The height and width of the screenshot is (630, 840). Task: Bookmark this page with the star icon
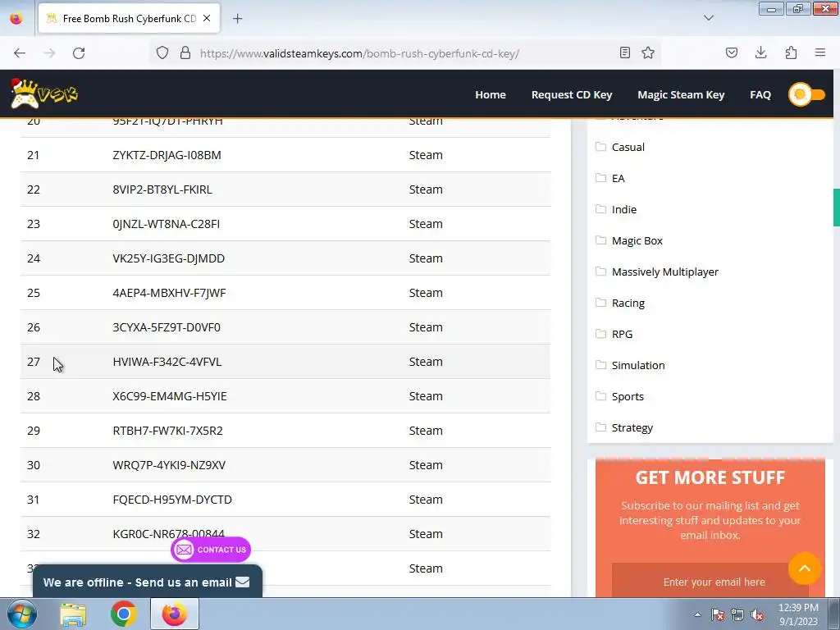pos(648,52)
